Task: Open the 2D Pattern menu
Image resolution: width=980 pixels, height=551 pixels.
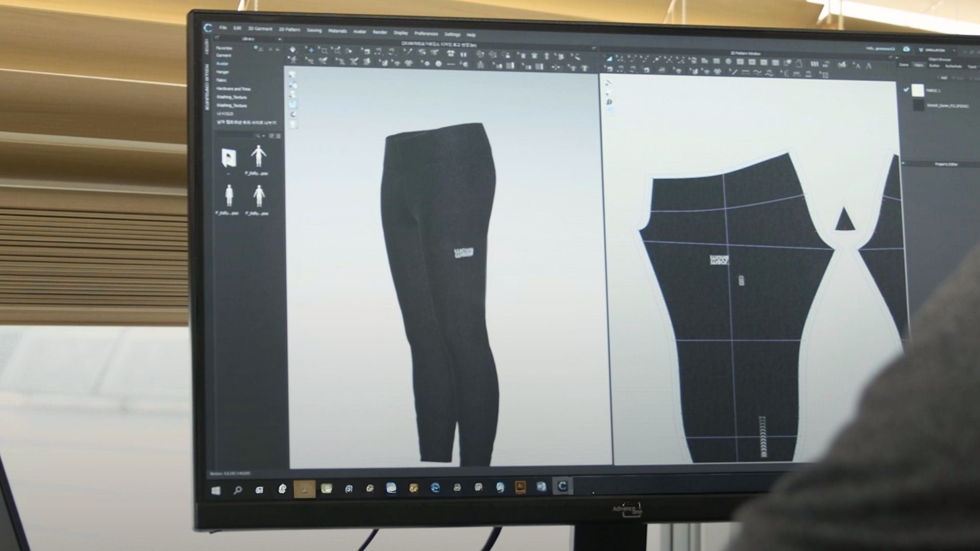Action: [x=289, y=30]
